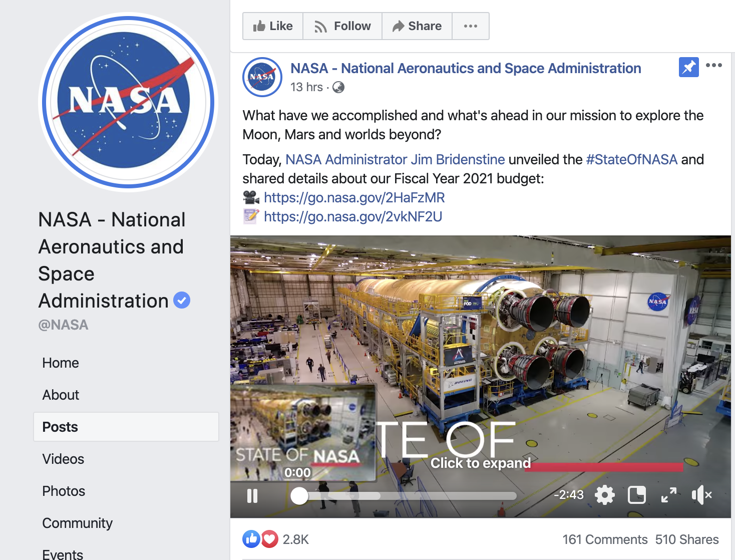The image size is (735, 560).
Task: Open the go.nasa.gov/2HaFzMR link
Action: click(x=354, y=197)
